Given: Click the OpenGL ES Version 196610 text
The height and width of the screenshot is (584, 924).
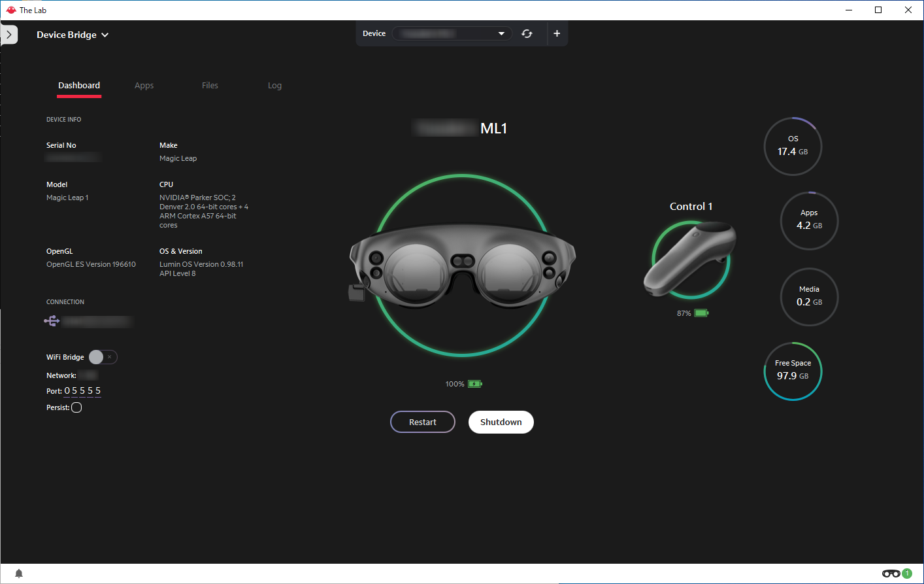Looking at the screenshot, I should [91, 264].
